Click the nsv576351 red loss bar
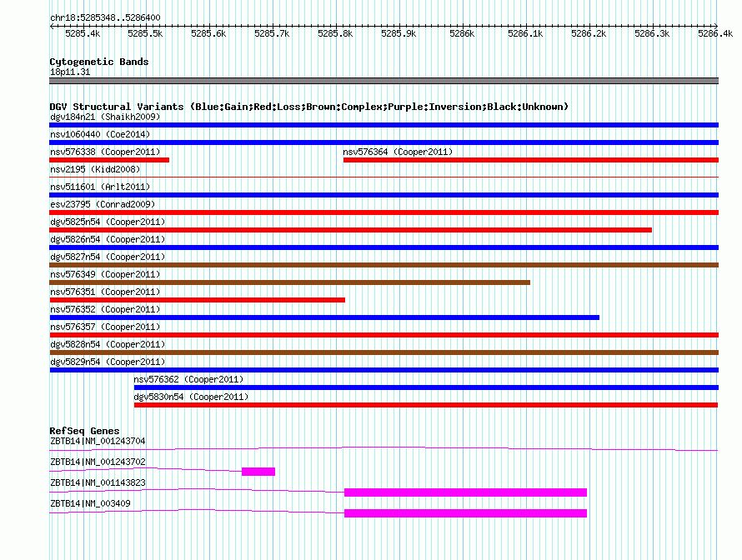This screenshot has height=560, width=742. pos(198,300)
